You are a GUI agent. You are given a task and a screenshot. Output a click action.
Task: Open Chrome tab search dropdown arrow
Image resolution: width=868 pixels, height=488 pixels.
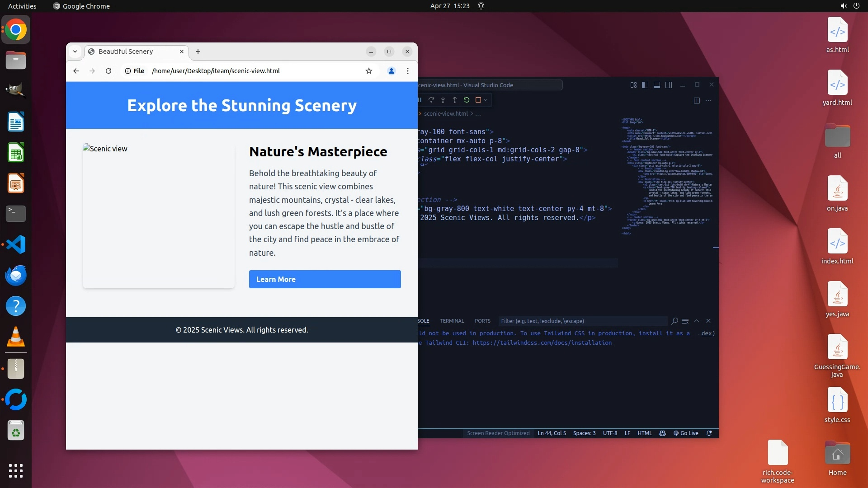point(75,52)
